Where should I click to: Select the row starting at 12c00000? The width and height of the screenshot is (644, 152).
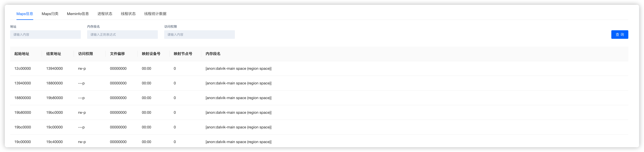click(x=22, y=69)
